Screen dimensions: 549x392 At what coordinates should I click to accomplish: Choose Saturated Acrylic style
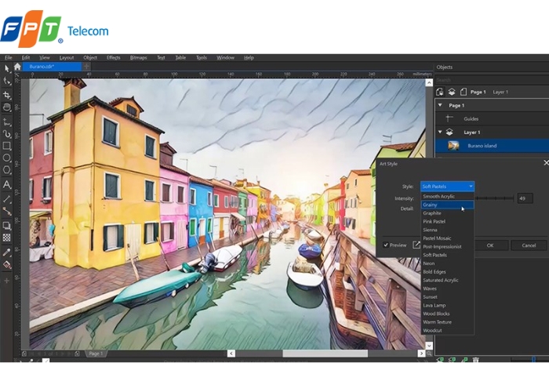(x=448, y=281)
